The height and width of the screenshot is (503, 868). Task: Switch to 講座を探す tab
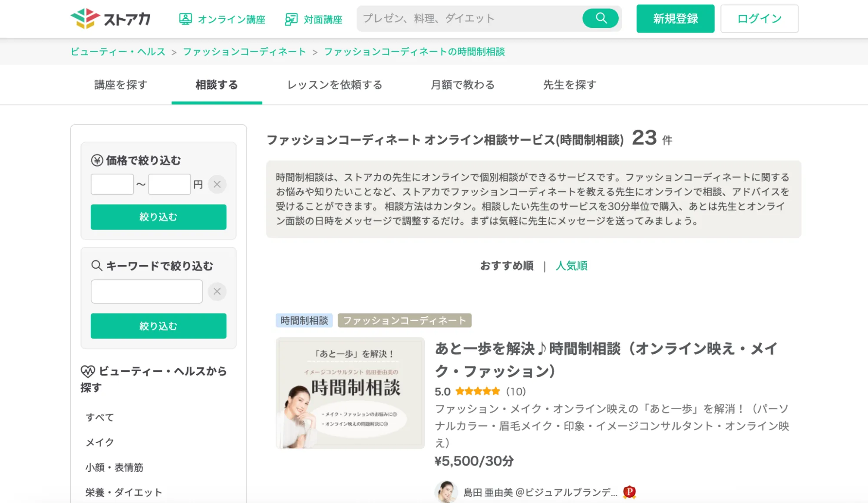coord(121,85)
